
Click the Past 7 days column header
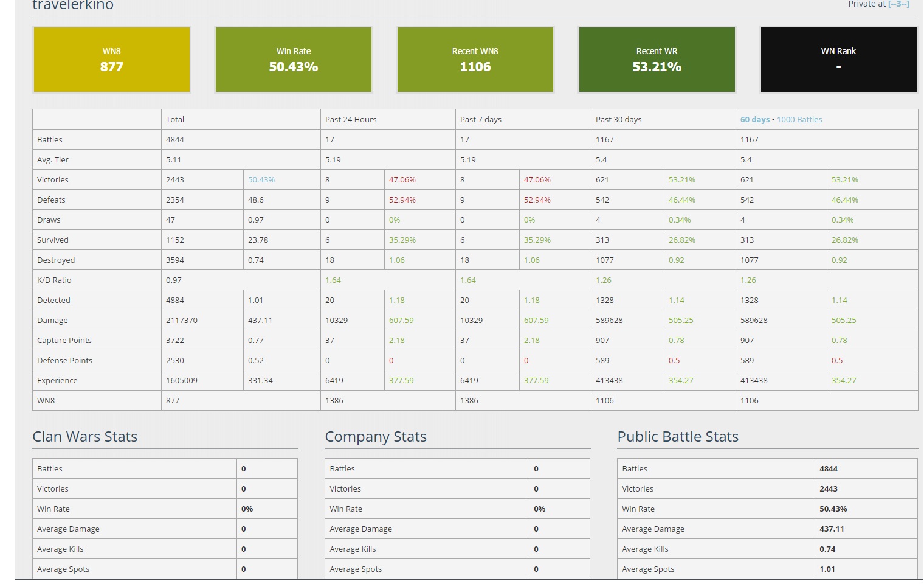tap(480, 120)
